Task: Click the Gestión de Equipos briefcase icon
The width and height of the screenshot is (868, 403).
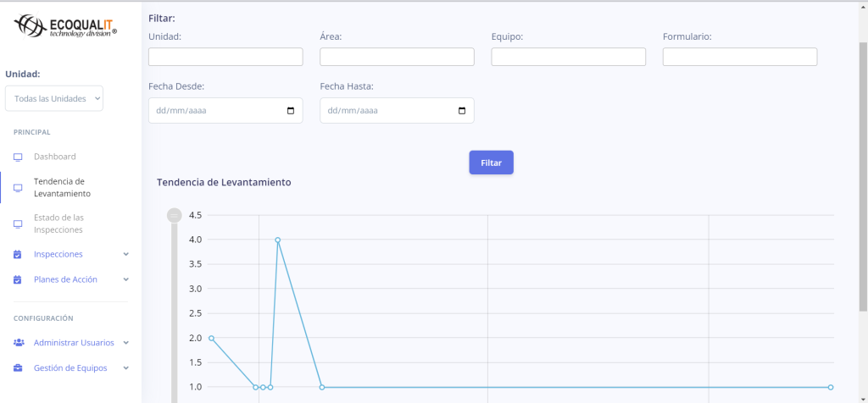Action: click(18, 368)
